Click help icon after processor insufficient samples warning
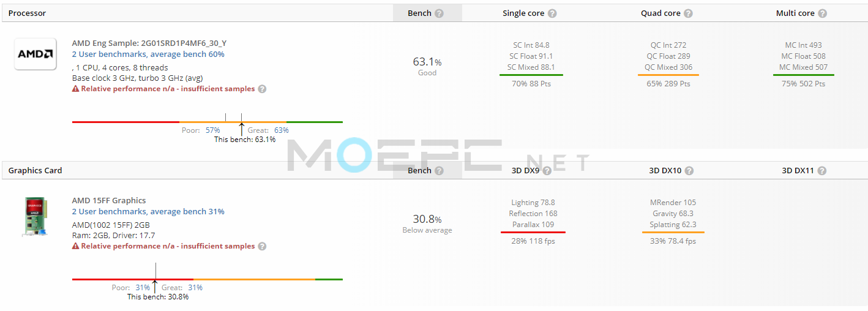This screenshot has width=868, height=311. tap(262, 89)
